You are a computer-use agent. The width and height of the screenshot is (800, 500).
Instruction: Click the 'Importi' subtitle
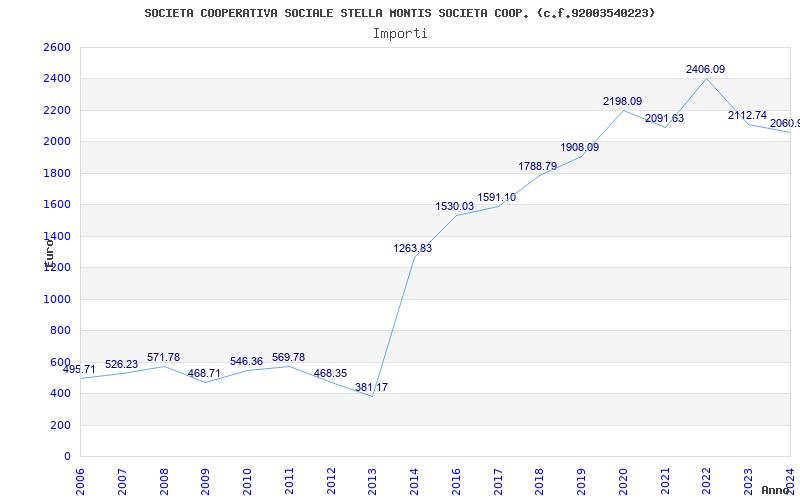pyautogui.click(x=400, y=34)
